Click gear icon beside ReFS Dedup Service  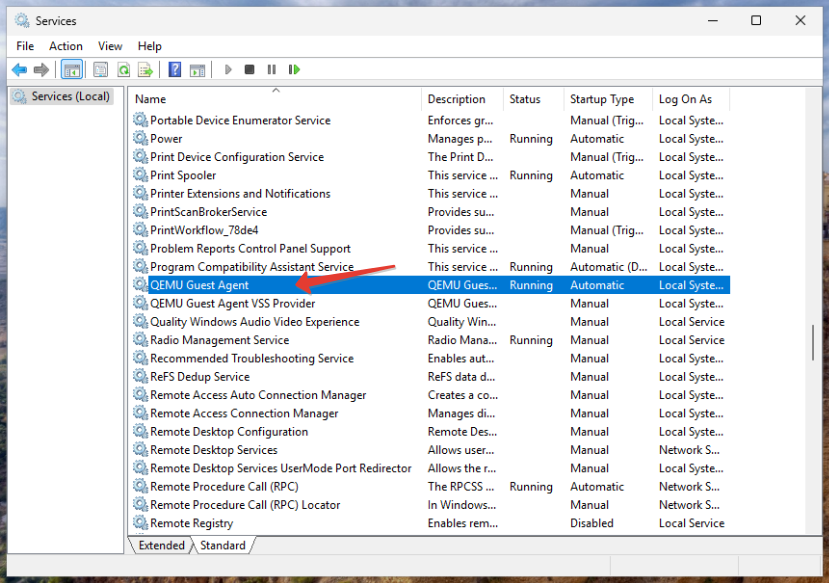tap(140, 376)
